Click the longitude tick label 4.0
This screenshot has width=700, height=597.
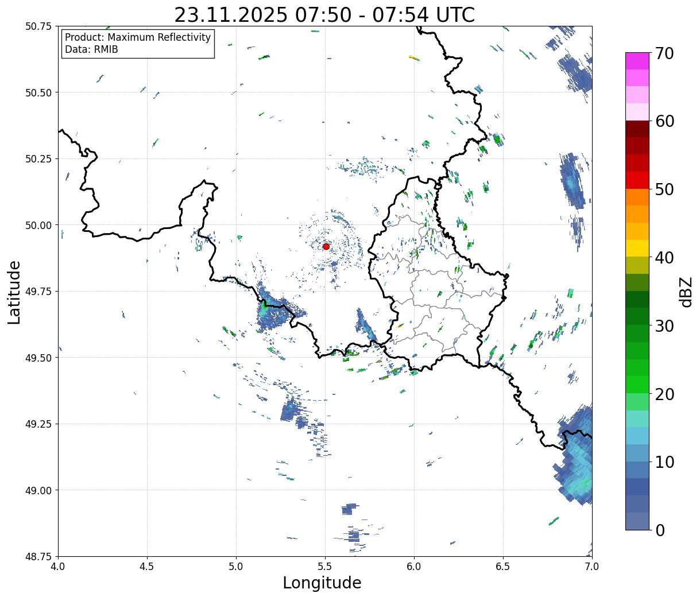click(58, 567)
